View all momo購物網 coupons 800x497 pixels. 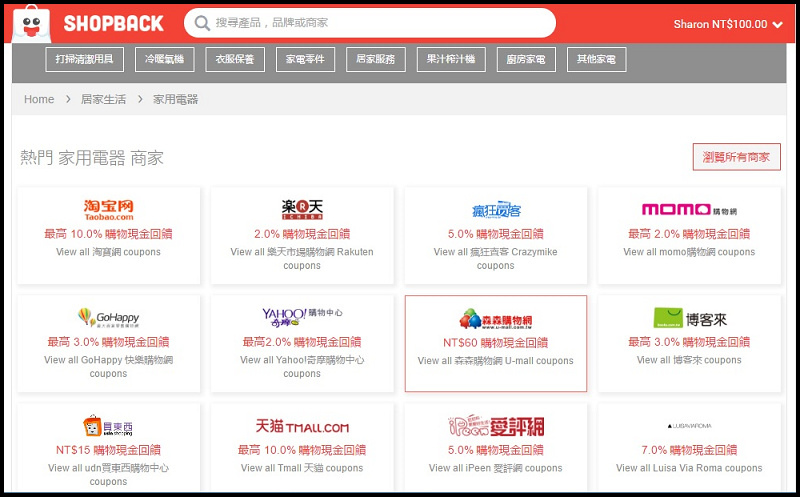(x=689, y=252)
